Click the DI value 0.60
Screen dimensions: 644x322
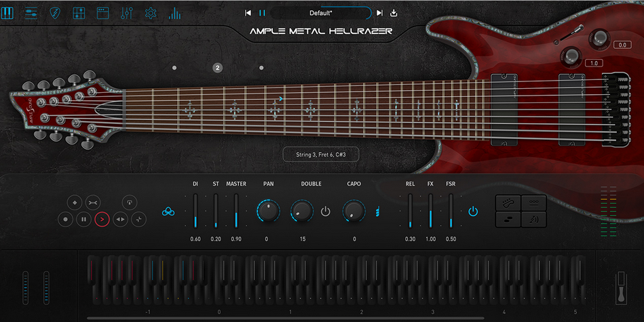195,239
